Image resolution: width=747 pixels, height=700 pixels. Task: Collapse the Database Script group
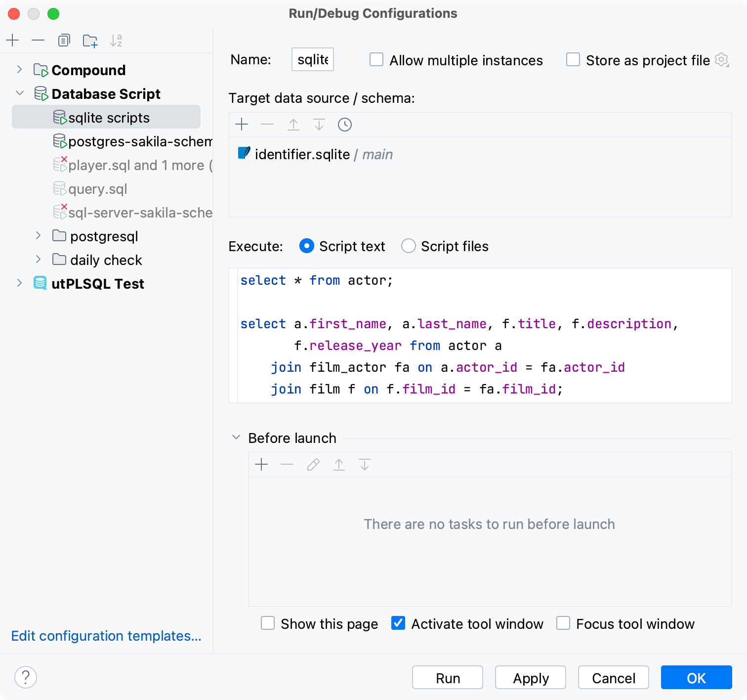tap(20, 93)
